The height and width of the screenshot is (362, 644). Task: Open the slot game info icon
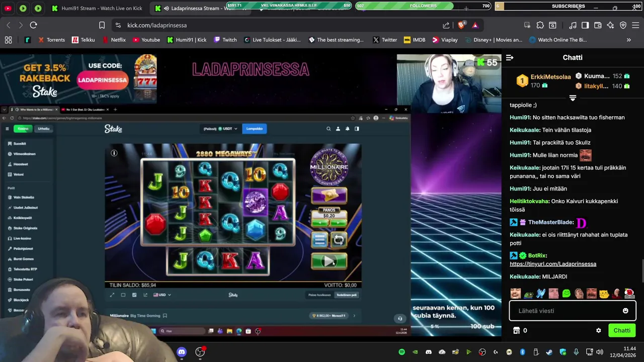(x=114, y=153)
